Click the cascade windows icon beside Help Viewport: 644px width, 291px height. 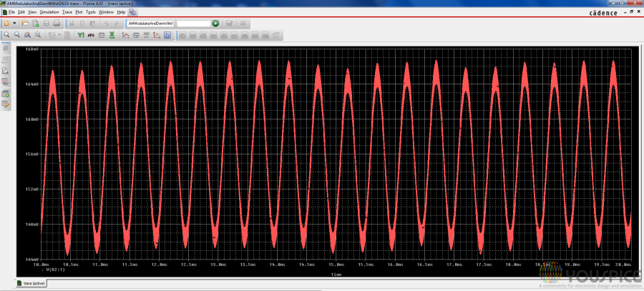(x=133, y=12)
